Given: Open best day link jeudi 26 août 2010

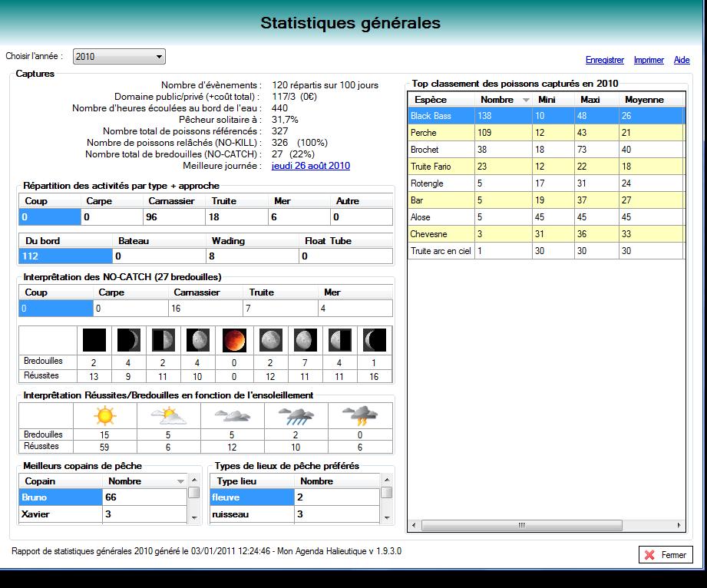Looking at the screenshot, I should pos(311,166).
